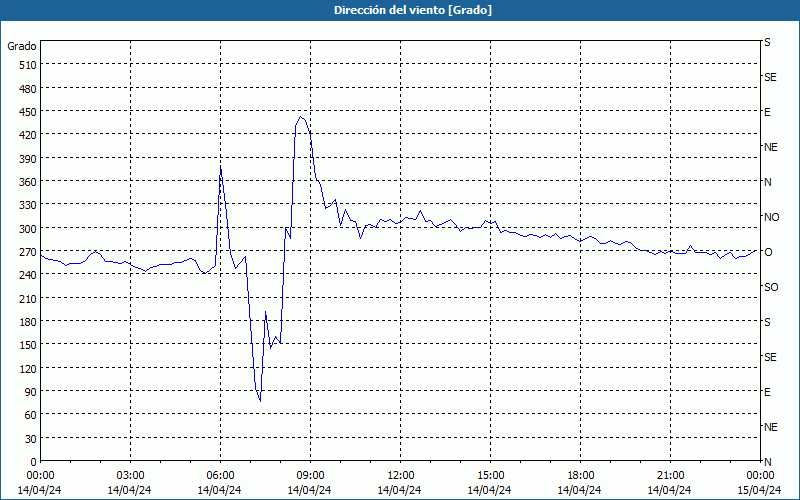Click the 240 y-axis value

pyautogui.click(x=28, y=275)
